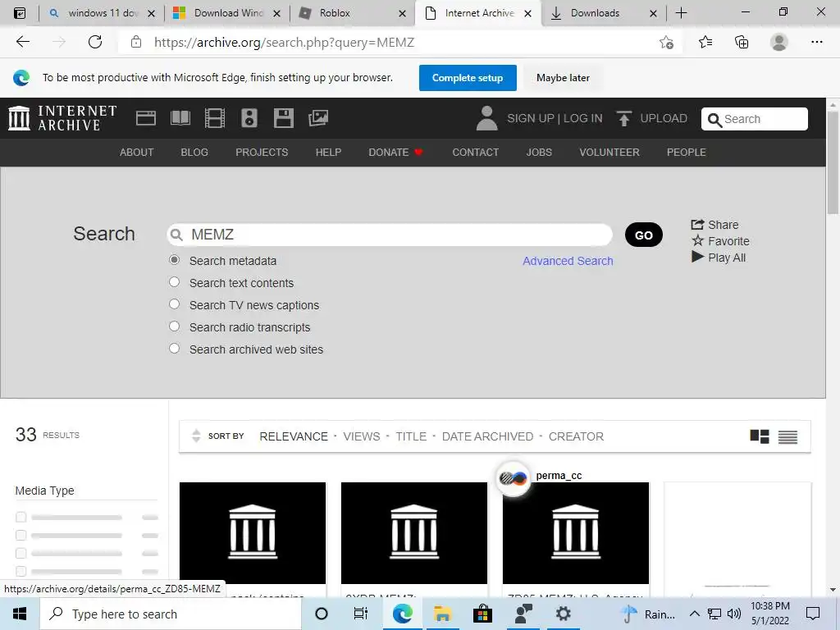Image resolution: width=840 pixels, height=630 pixels.
Task: Open the DONATE menu item
Action: coord(396,152)
